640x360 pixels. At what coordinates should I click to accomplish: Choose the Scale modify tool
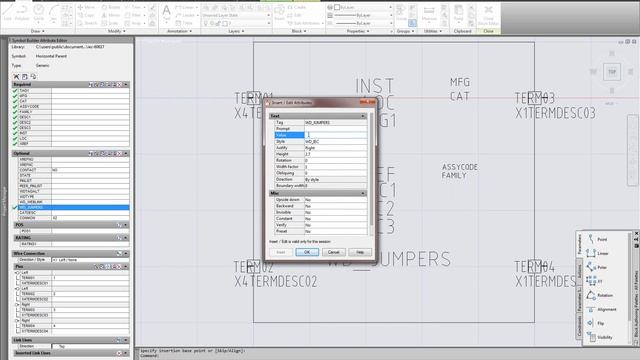(x=110, y=23)
